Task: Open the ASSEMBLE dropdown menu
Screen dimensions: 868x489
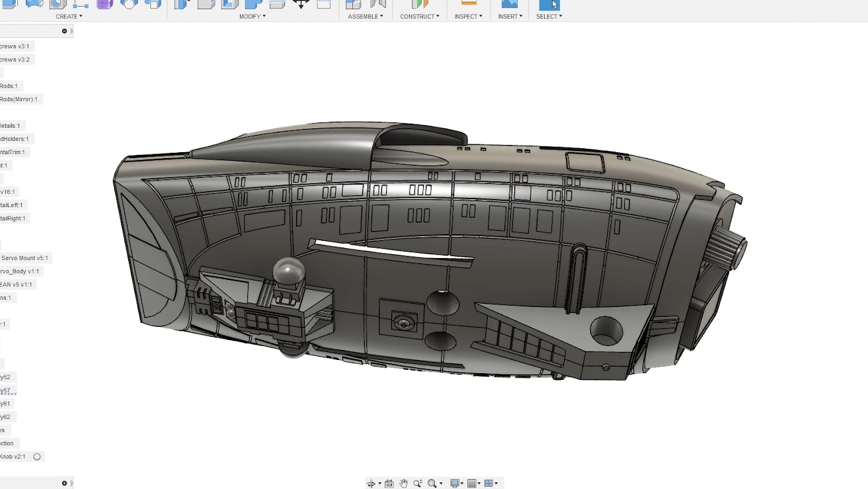Action: (x=366, y=17)
